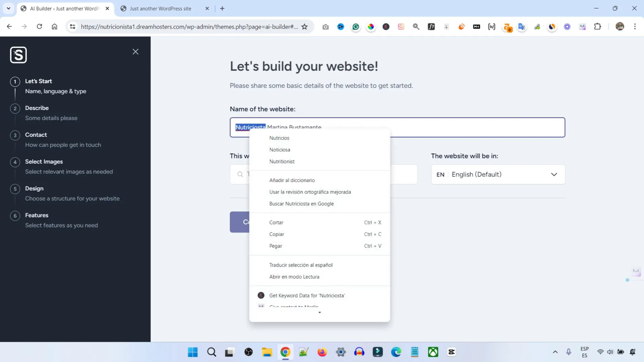
Task: Choose the 'Nutritionist' spelling suggestion
Action: [x=282, y=161]
